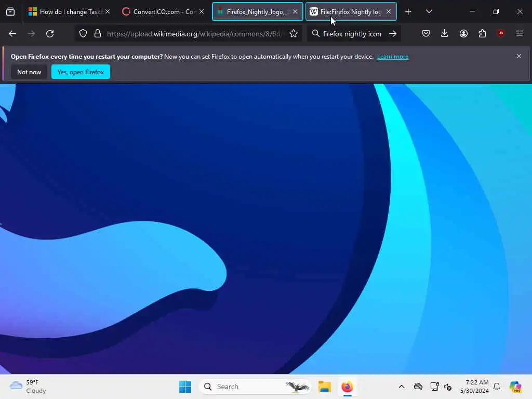Close the 'File:Firefox Nightly log' tab

coord(389,11)
